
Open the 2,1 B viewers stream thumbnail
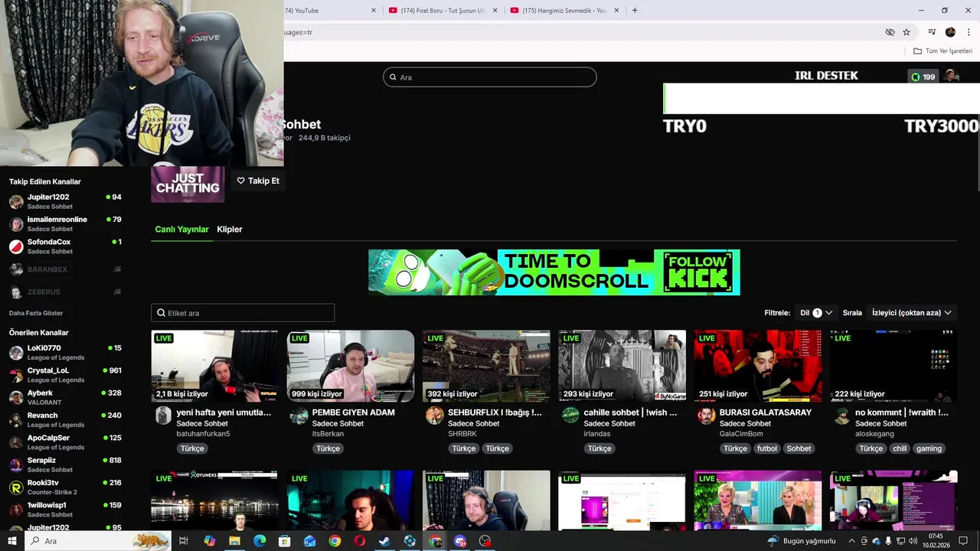[215, 366]
